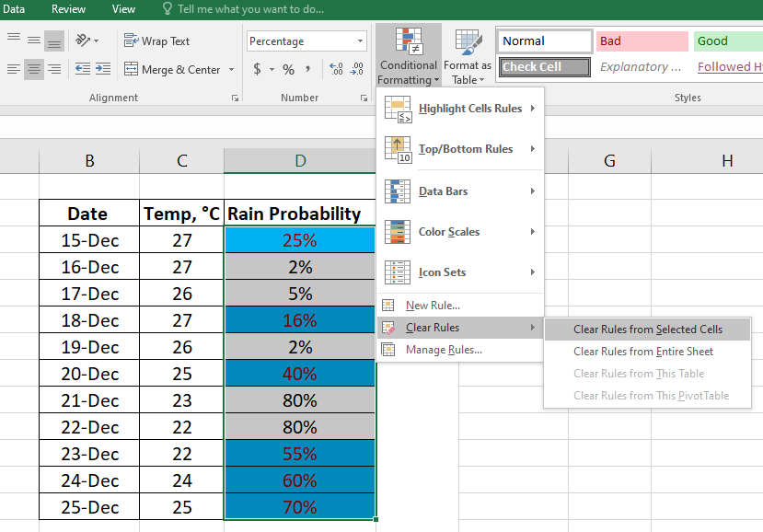Apply Comma Style number format

click(308, 69)
